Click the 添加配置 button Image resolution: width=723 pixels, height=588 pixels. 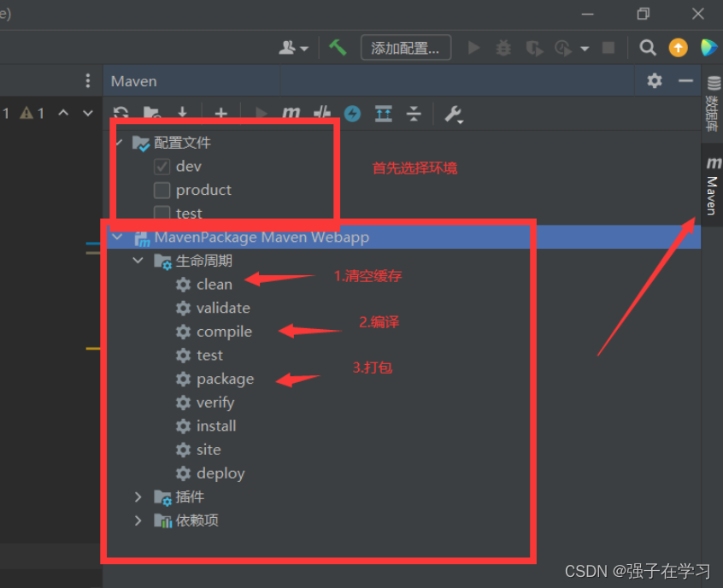point(406,48)
